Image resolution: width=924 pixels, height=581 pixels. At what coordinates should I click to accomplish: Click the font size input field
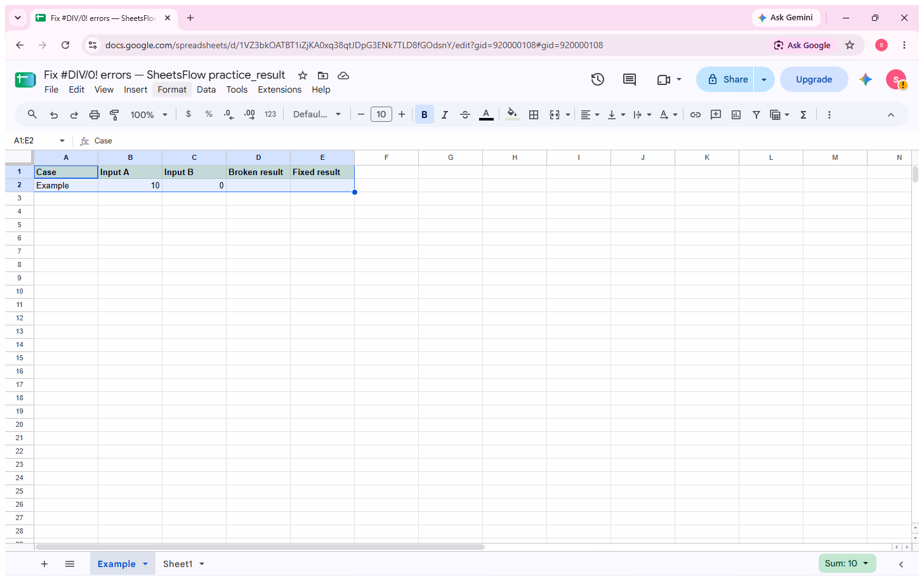point(381,114)
